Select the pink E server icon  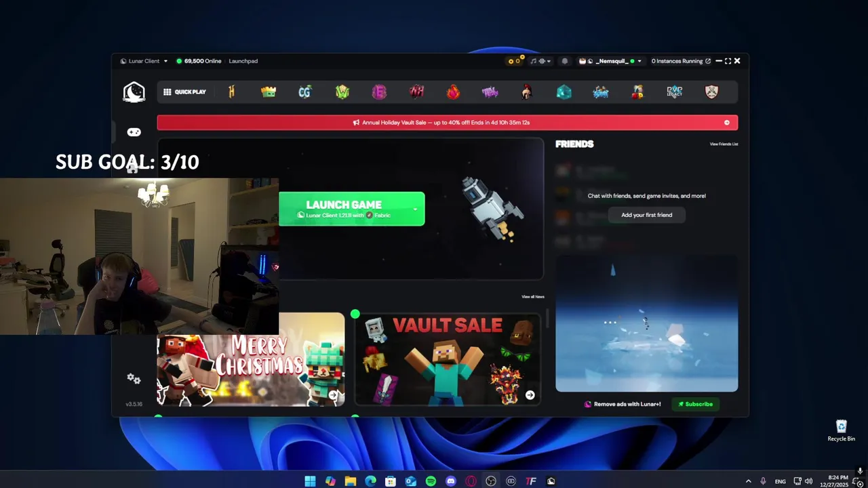pyautogui.click(x=379, y=92)
